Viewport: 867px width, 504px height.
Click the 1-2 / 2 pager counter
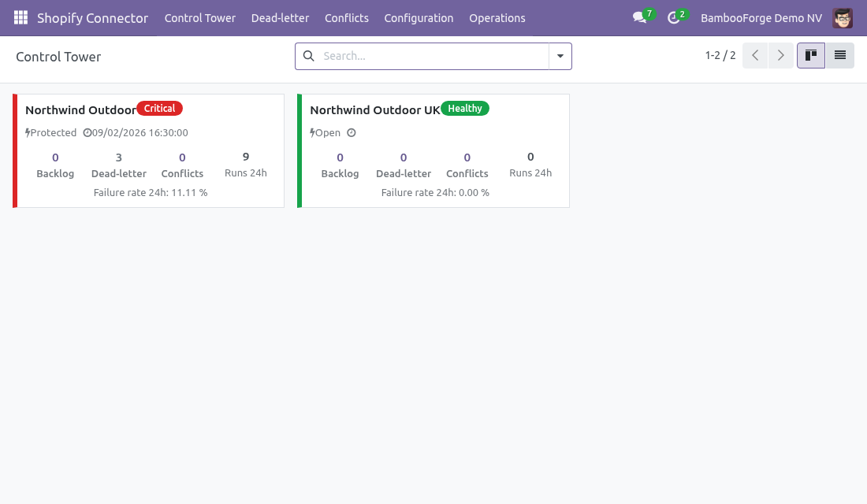pyautogui.click(x=720, y=55)
